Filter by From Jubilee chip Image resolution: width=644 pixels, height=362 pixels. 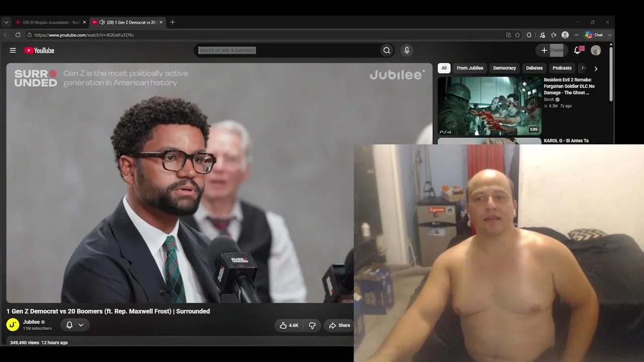[x=470, y=68]
